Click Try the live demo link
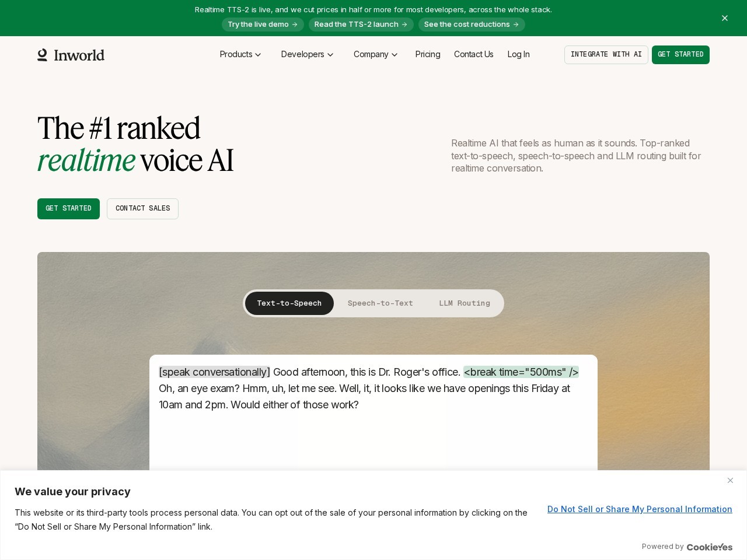Image resolution: width=747 pixels, height=560 pixels. (x=263, y=24)
